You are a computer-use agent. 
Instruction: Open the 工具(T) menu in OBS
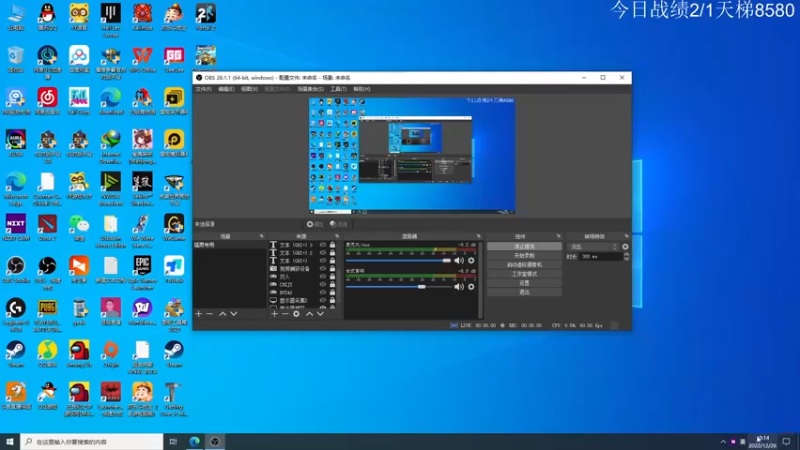(x=338, y=89)
